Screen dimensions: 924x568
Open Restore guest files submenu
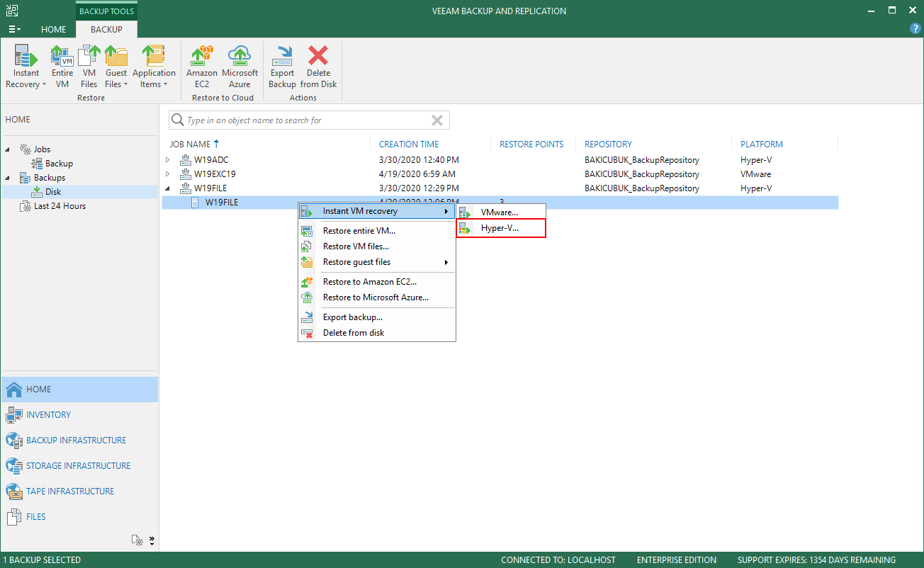pyautogui.click(x=376, y=262)
